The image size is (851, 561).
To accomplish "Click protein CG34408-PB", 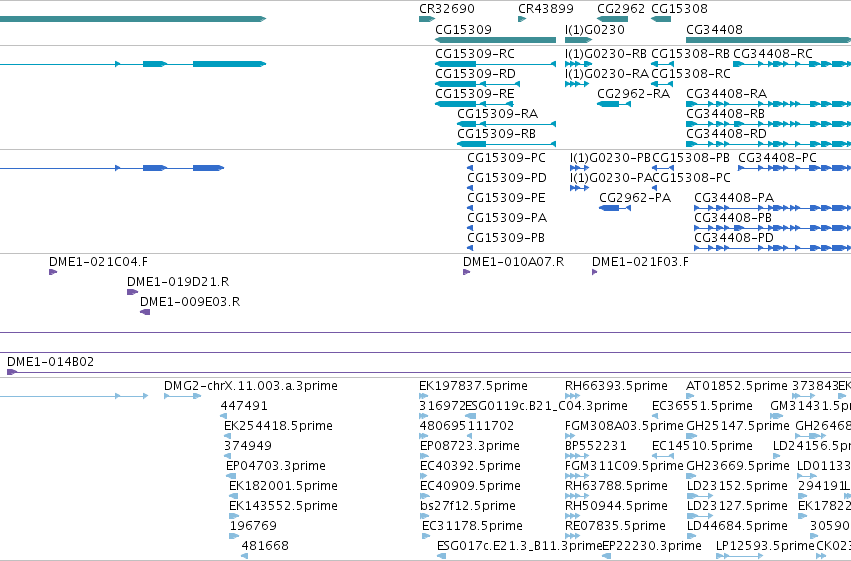I will click(x=773, y=228).
